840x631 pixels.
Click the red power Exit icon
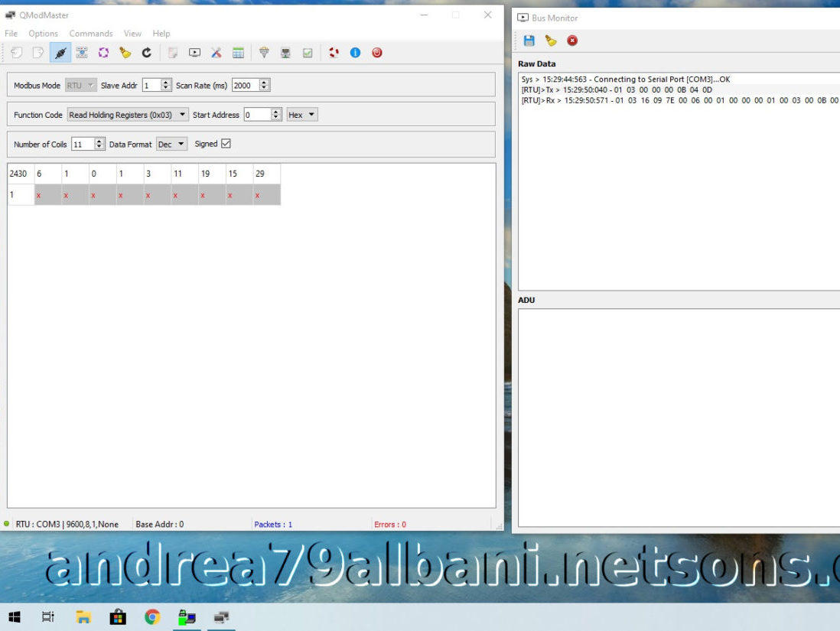tap(377, 53)
